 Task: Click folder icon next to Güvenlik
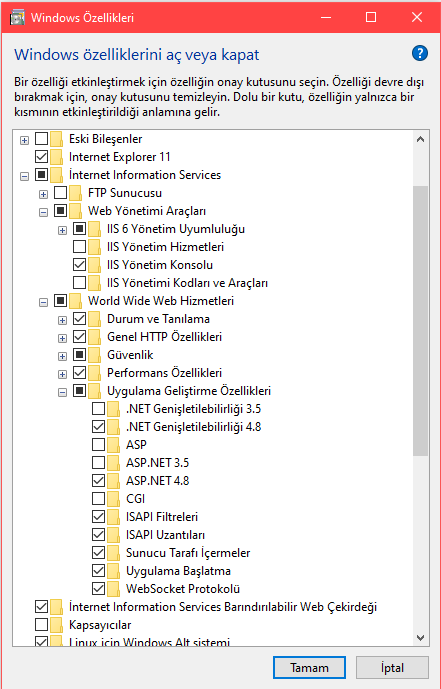point(94,355)
